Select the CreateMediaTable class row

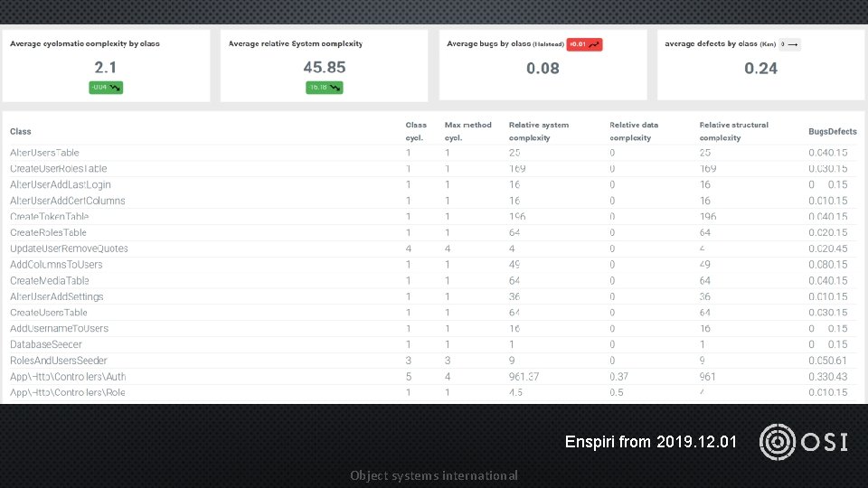(x=433, y=280)
